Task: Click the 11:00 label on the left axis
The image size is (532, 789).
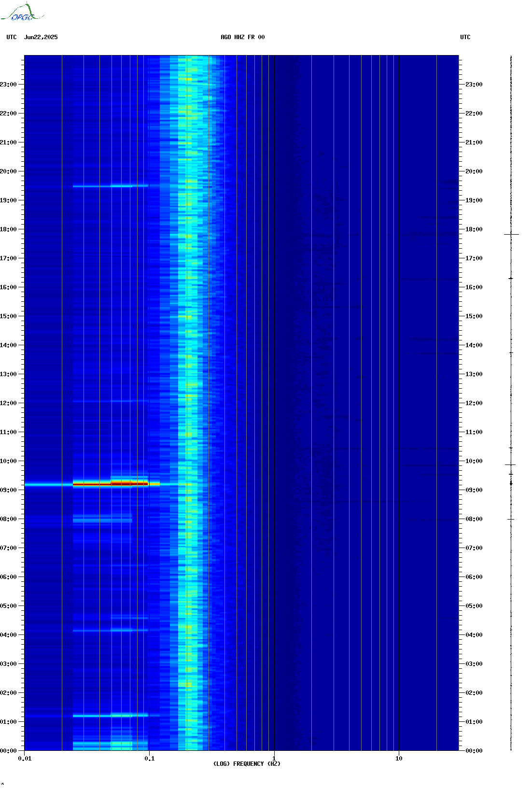Action: click(8, 432)
